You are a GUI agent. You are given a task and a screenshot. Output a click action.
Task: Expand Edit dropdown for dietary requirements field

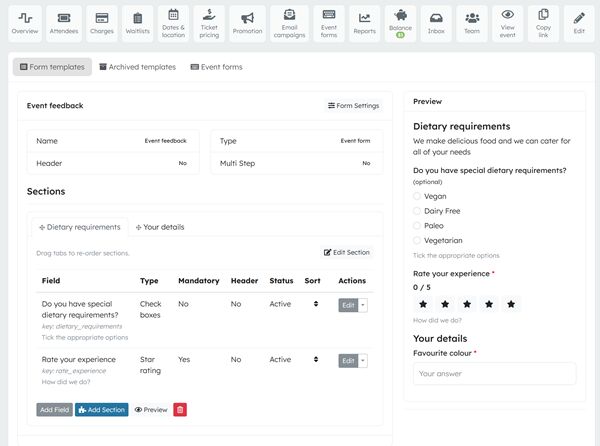363,304
